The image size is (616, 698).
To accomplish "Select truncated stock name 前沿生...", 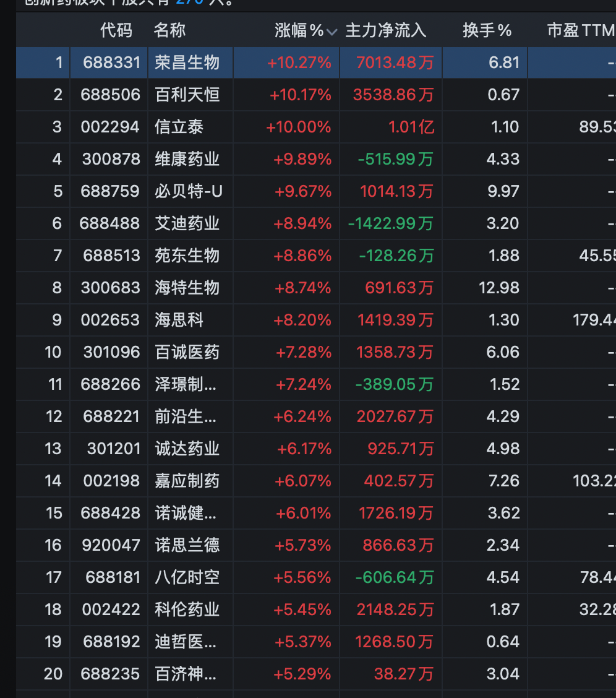I will tap(186, 416).
